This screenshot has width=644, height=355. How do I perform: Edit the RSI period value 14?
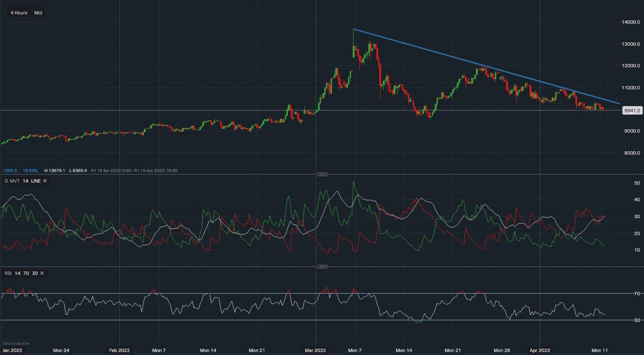(x=17, y=273)
